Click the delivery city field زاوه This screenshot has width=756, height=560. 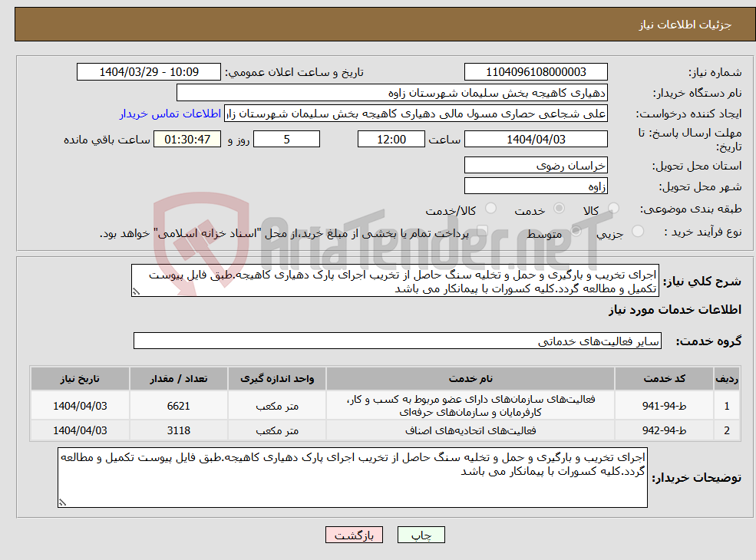[536, 186]
